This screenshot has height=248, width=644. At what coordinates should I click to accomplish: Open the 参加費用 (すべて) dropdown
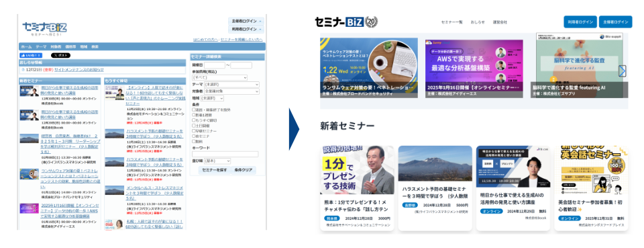coord(220,77)
